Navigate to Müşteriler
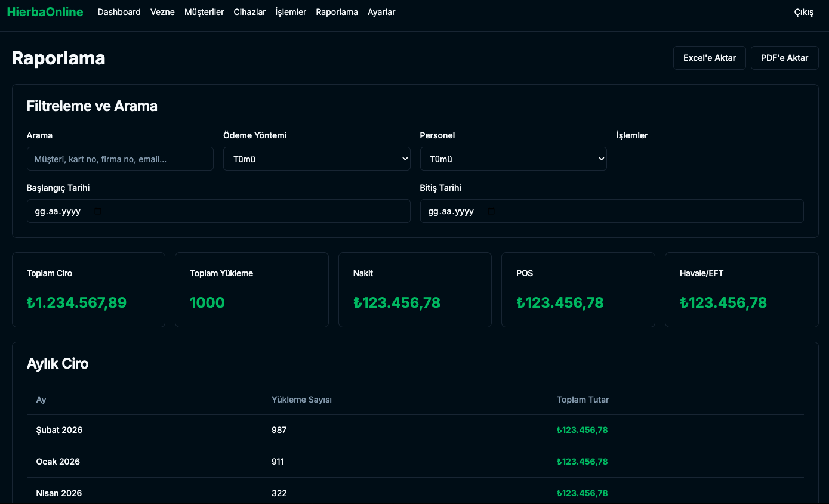Screen dimensions: 829x504 coord(204,12)
